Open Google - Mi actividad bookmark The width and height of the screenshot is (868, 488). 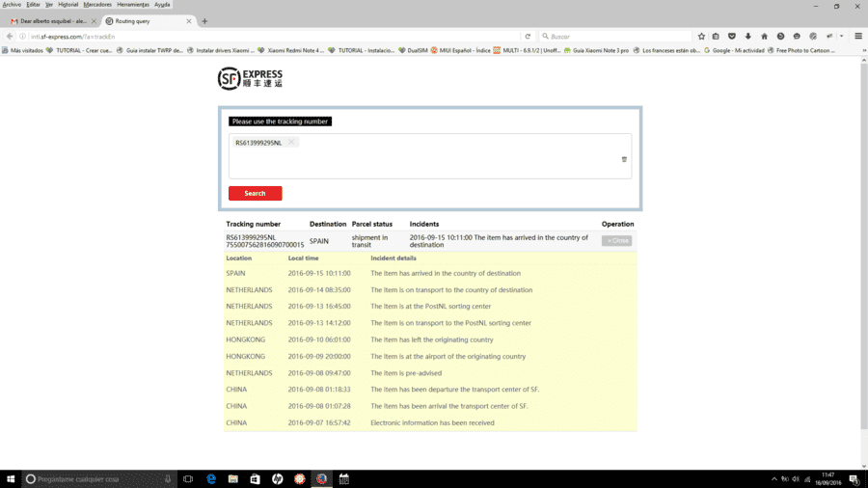point(734,50)
